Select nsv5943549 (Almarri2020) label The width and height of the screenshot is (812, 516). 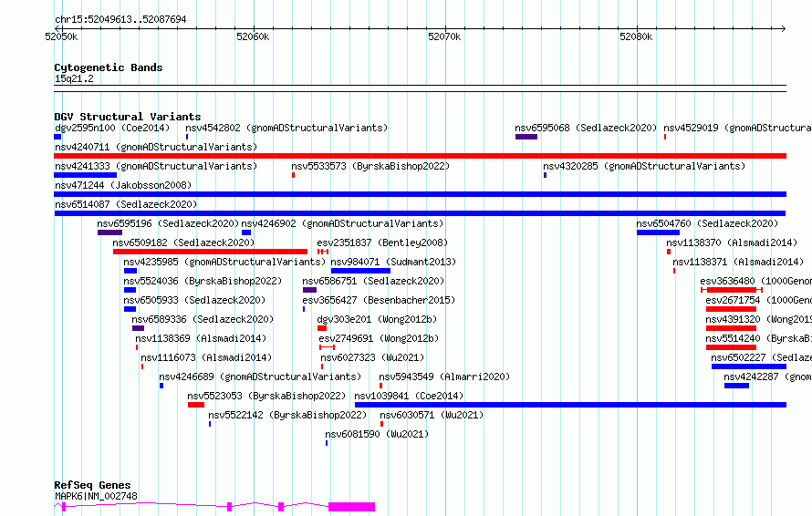pyautogui.click(x=444, y=377)
